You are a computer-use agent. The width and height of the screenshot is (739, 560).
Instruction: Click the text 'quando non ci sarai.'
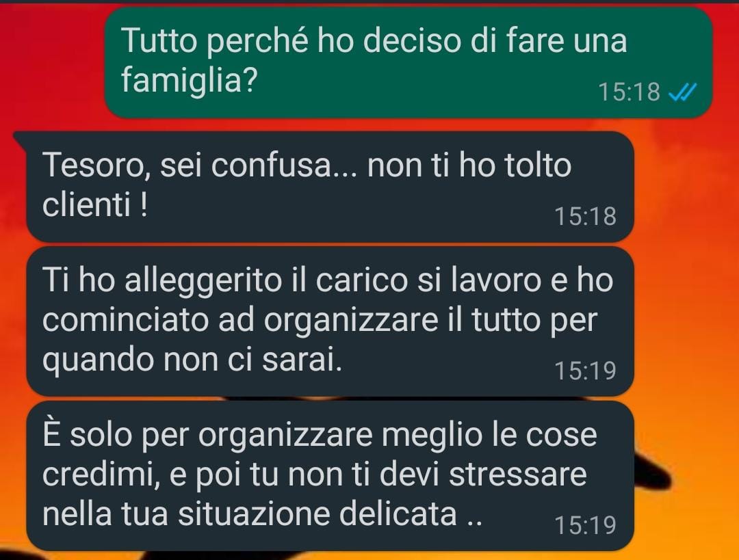coord(192,360)
